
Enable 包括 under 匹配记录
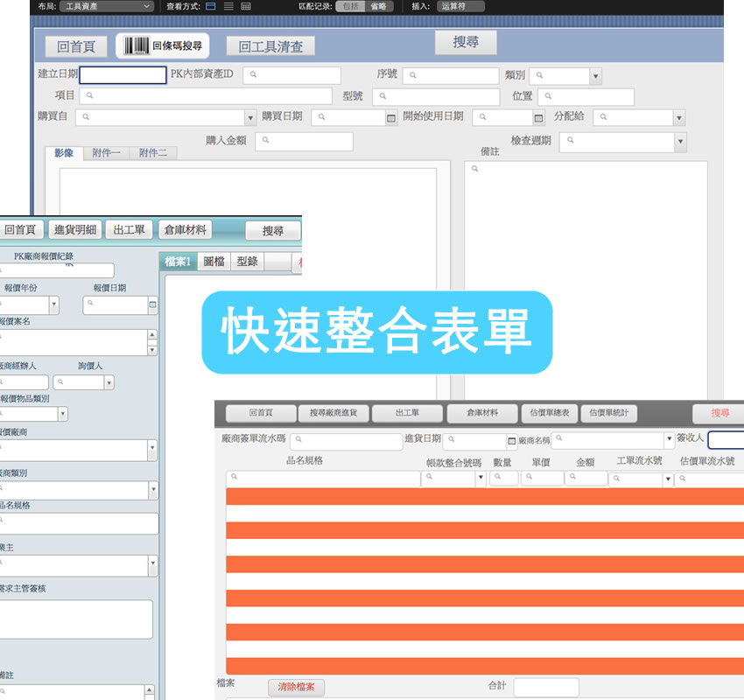click(x=351, y=6)
